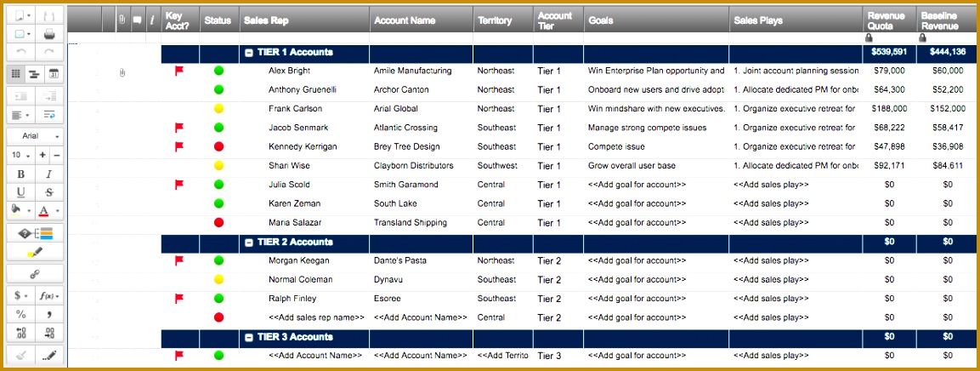Select the Dante's Pasta account cell
The image size is (980, 371).
tap(422, 260)
